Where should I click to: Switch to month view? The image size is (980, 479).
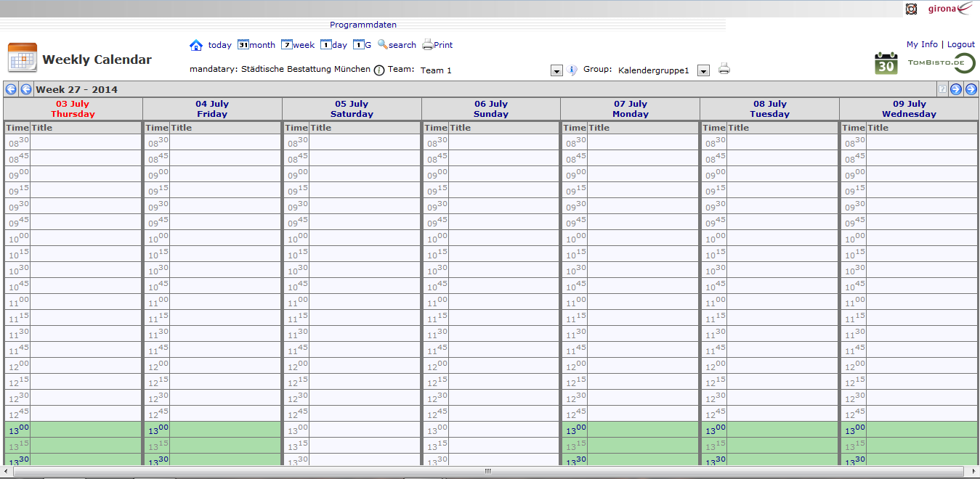click(x=256, y=45)
